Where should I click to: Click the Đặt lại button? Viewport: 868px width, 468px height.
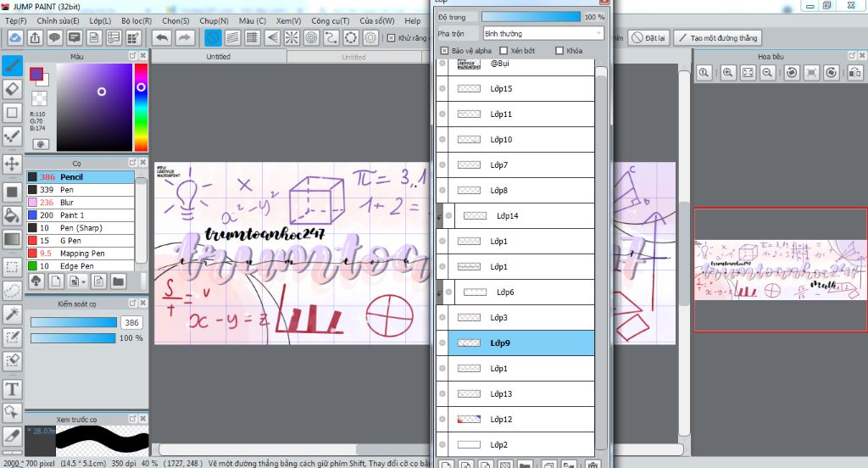pos(649,37)
